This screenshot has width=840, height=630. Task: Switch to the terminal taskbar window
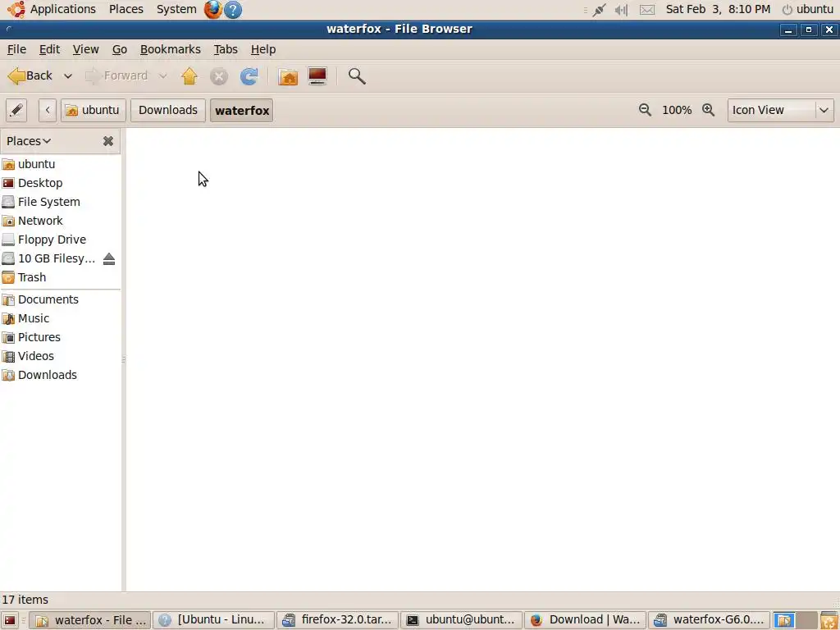461,620
